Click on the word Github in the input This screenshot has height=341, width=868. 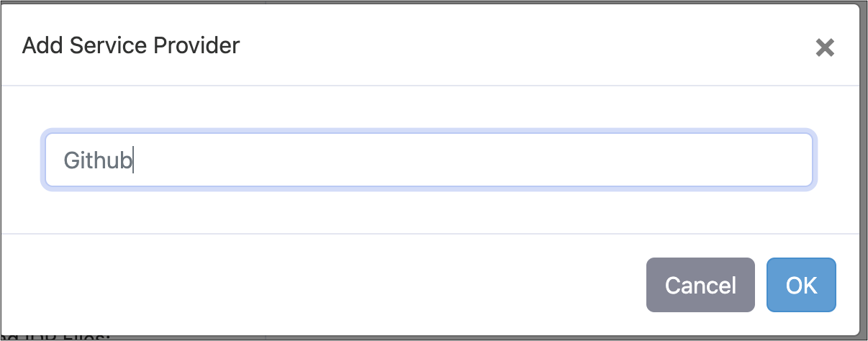(98, 160)
